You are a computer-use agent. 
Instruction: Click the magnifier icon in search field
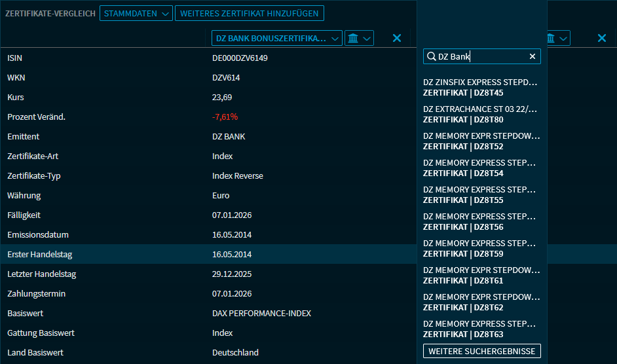click(431, 57)
